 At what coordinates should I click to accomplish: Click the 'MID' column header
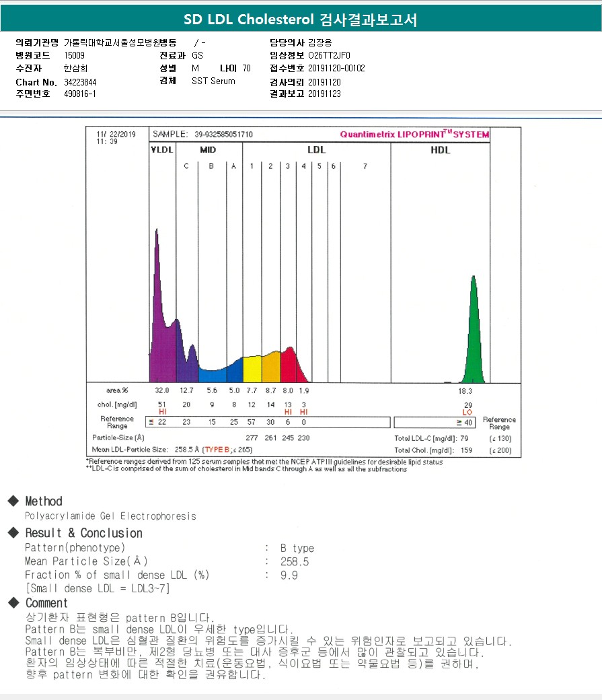(208, 149)
